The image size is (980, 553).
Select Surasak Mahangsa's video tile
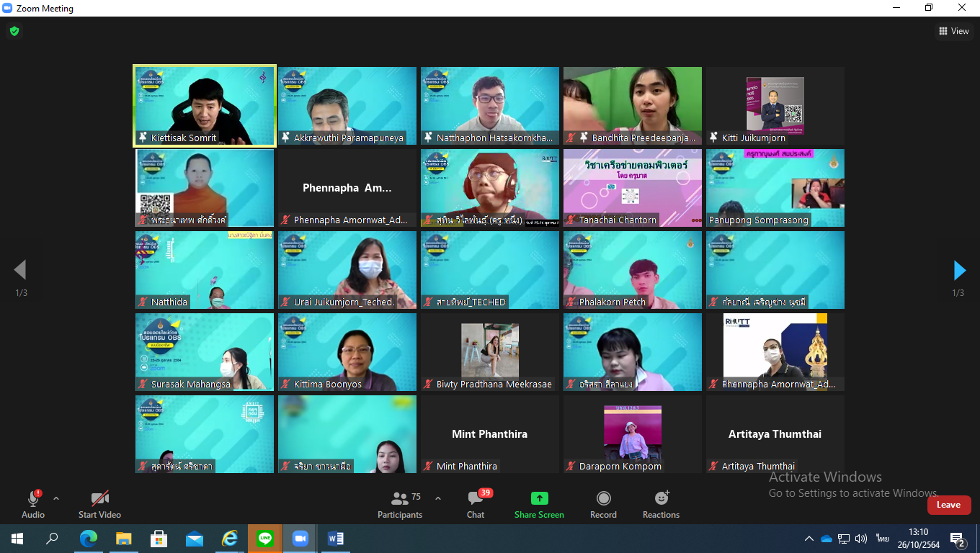point(205,352)
